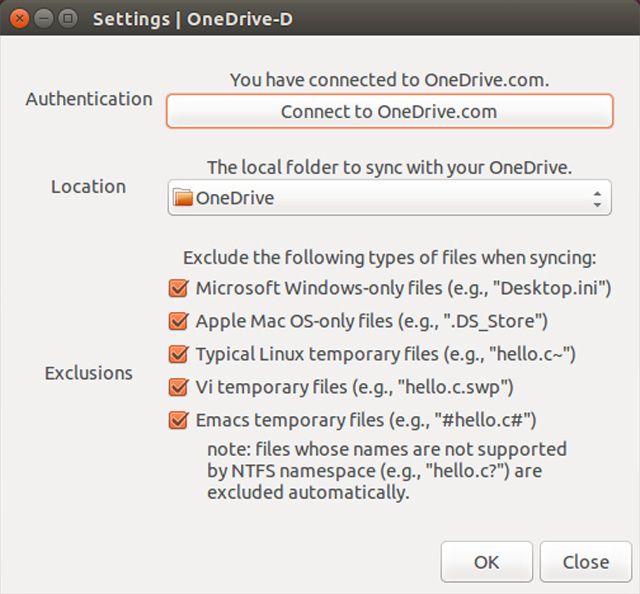Open the OneDrive location folder dropdown

pyautogui.click(x=389, y=198)
